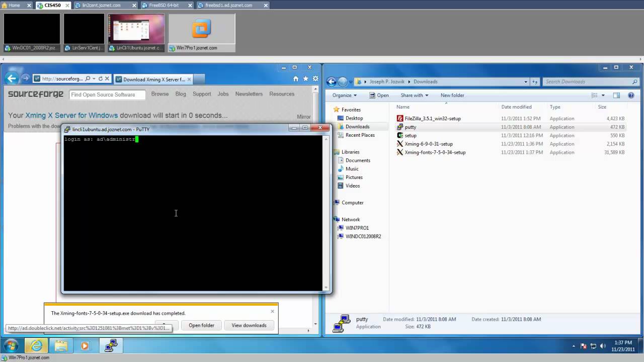Click PuTTY icon in terminal title bar

67,129
